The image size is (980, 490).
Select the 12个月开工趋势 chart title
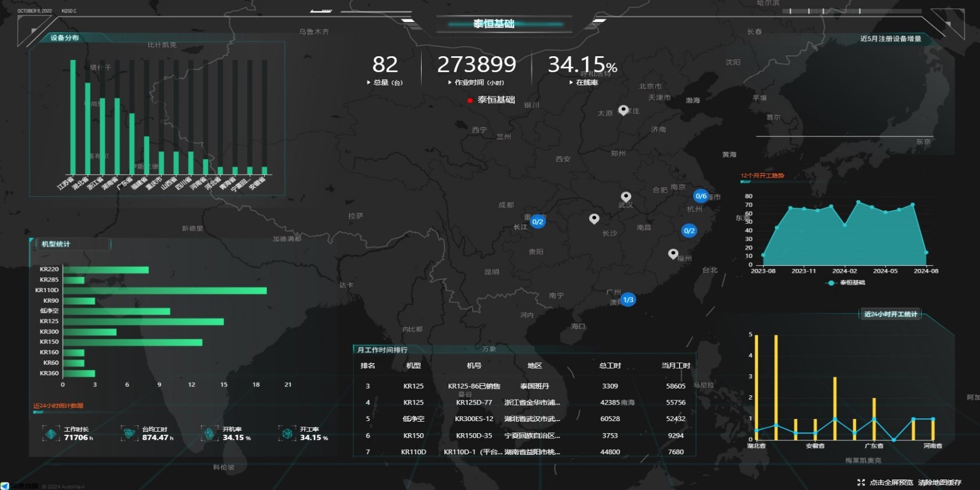coord(762,175)
